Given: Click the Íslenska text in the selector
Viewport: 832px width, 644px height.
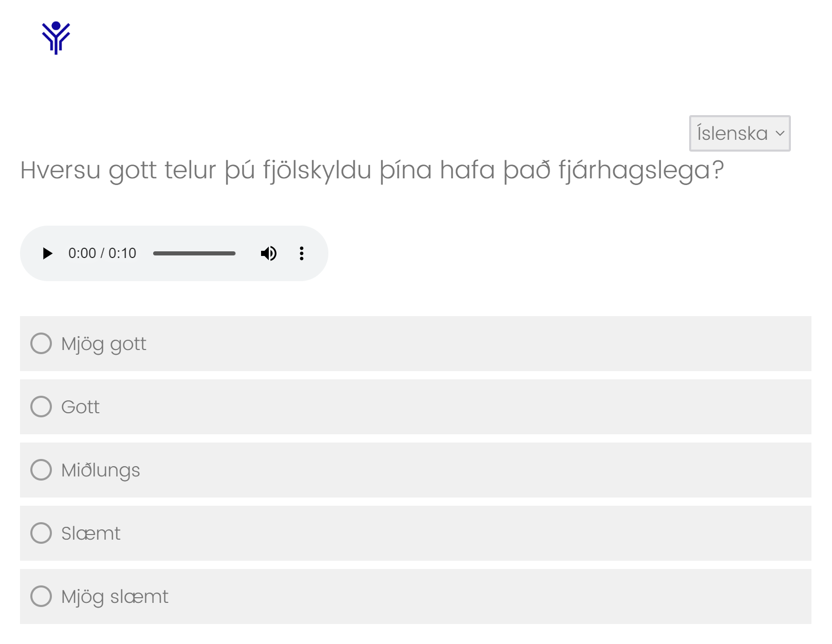Looking at the screenshot, I should (732, 133).
